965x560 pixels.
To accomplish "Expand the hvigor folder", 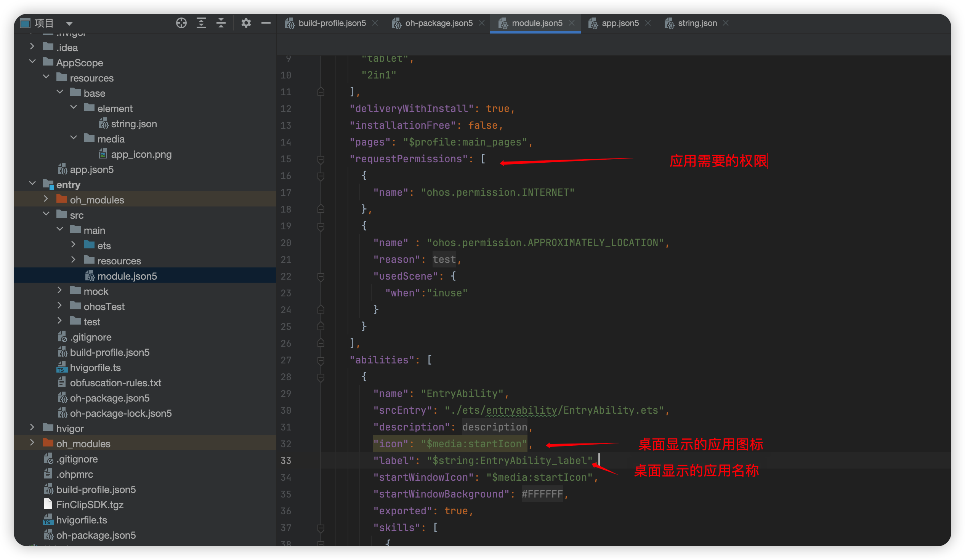I will point(32,427).
